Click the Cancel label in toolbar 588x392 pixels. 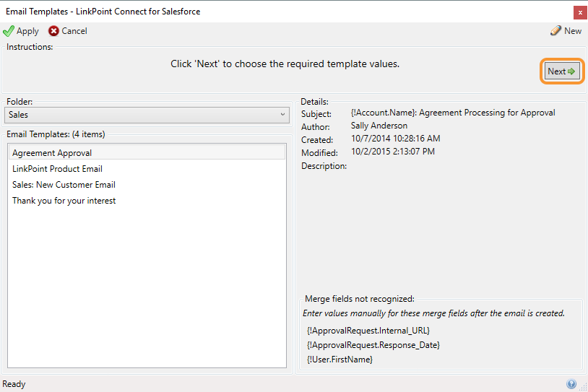point(74,31)
